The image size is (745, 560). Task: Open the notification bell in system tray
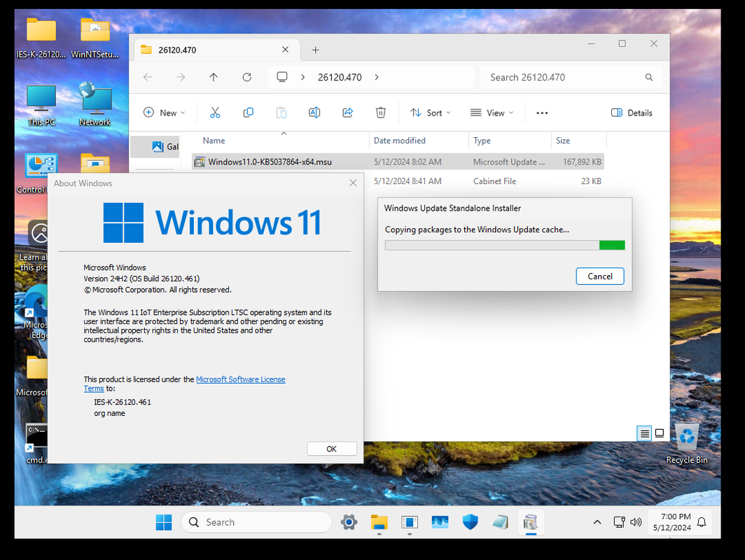tap(702, 522)
